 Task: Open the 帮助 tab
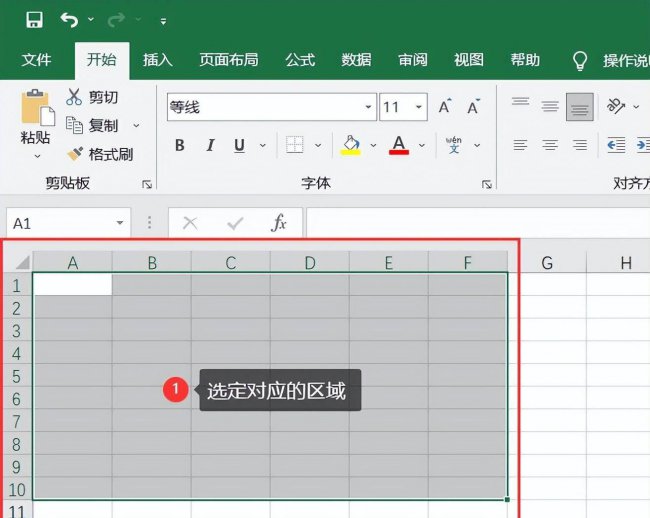point(525,60)
